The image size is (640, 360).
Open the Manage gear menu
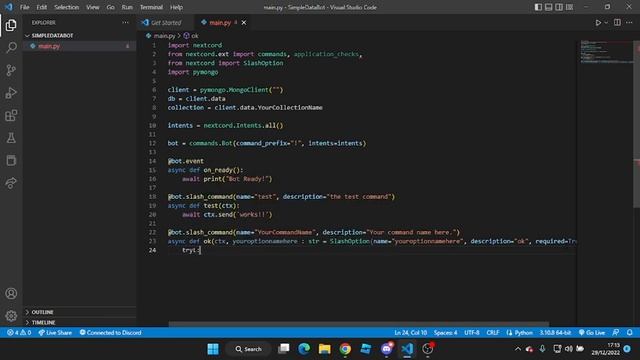pyautogui.click(x=11, y=316)
